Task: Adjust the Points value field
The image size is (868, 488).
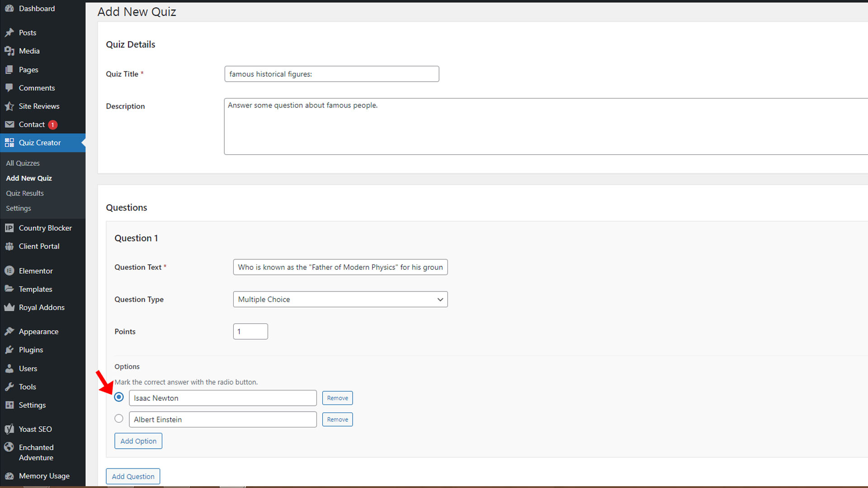Action: coord(250,331)
